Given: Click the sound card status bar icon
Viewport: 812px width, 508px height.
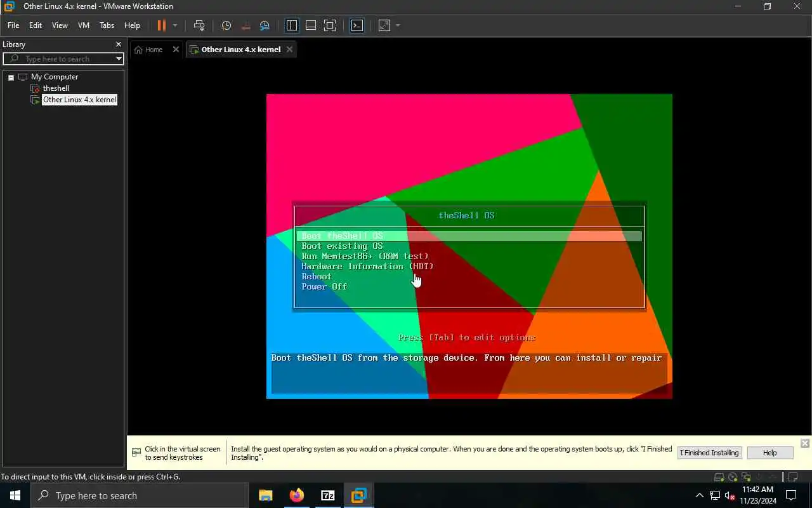Looking at the screenshot, I should 759,478.
